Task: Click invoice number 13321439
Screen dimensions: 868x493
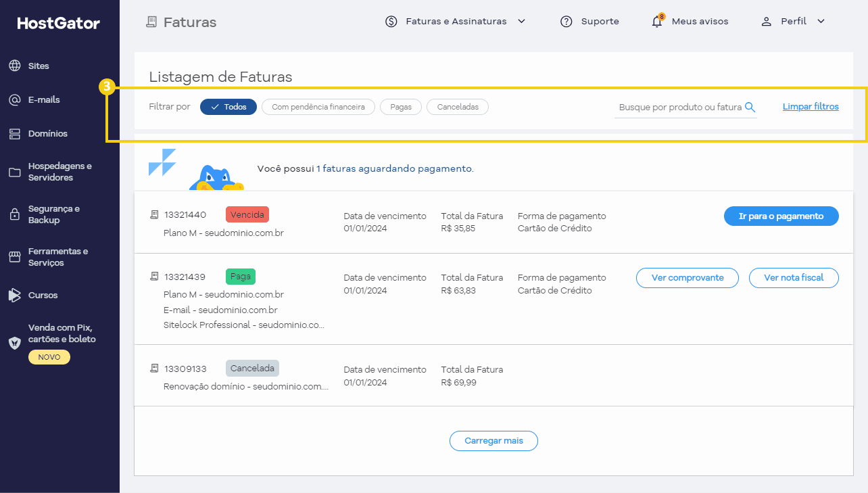Action: click(x=185, y=277)
